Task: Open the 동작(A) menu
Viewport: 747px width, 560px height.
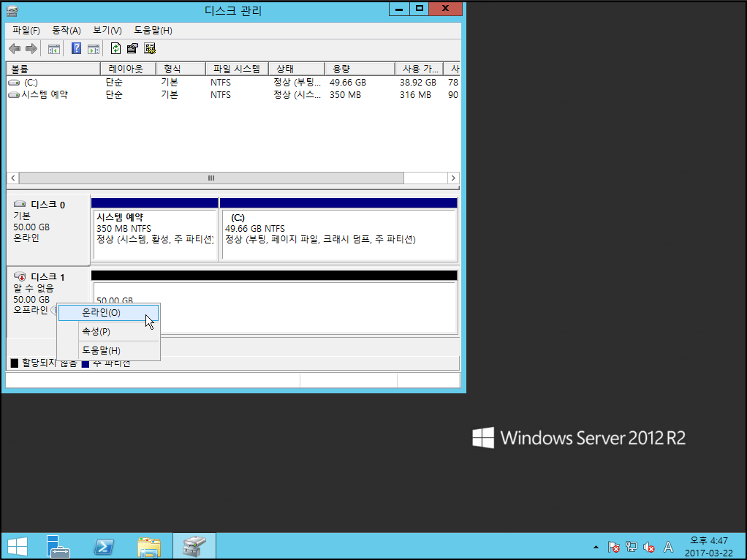Action: [x=67, y=31]
